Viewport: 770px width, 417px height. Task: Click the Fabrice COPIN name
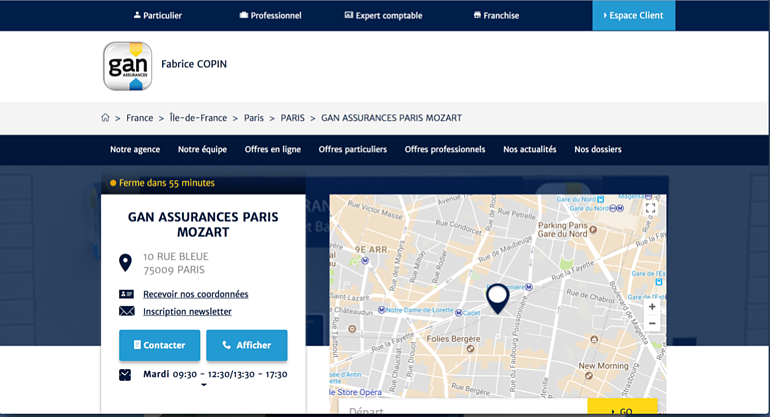[x=194, y=64]
